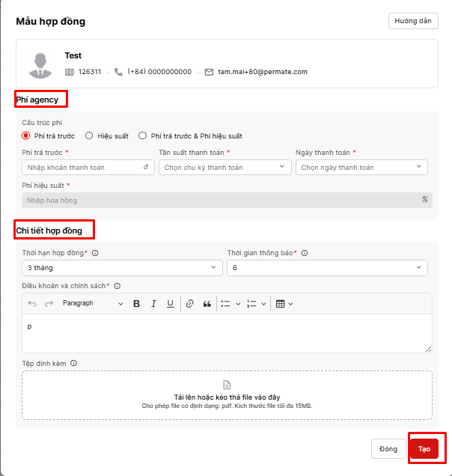Toggle italic formatting in the editor

pyautogui.click(x=153, y=304)
